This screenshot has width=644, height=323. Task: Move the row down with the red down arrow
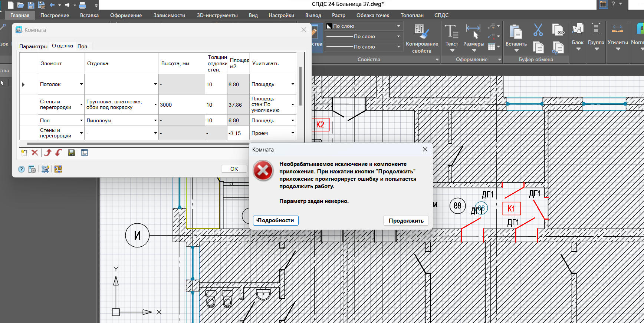(x=58, y=153)
